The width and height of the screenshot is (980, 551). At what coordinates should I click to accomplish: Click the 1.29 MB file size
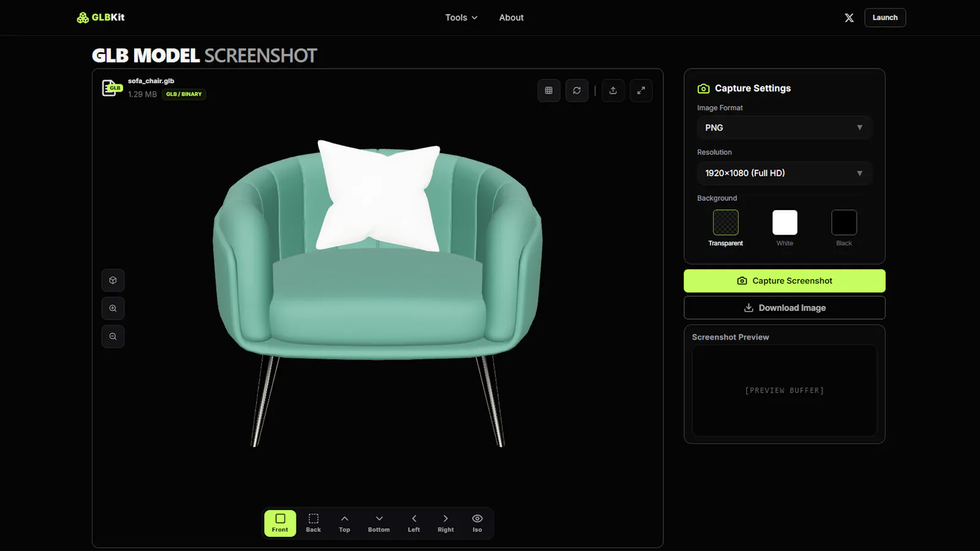point(142,94)
